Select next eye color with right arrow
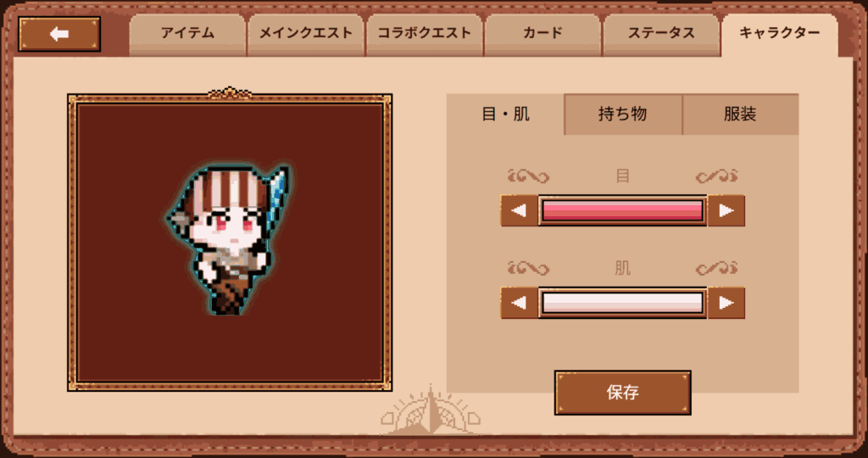This screenshot has width=868, height=458. pos(726,210)
